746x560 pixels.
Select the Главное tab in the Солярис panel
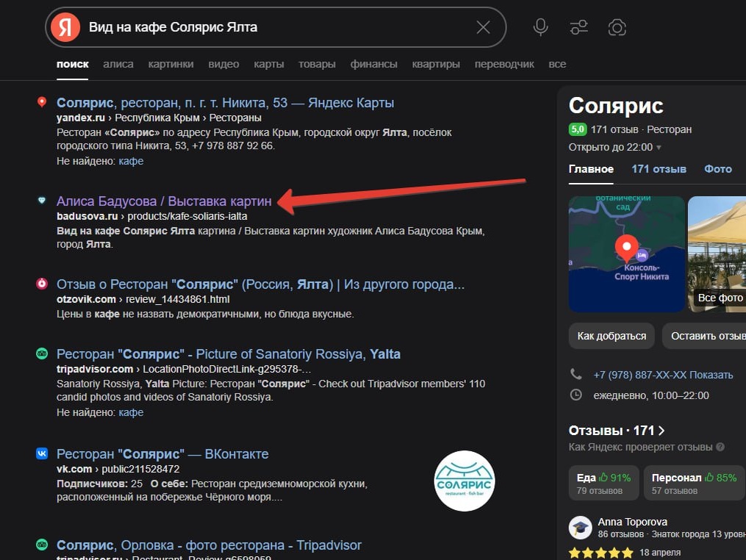[591, 169]
